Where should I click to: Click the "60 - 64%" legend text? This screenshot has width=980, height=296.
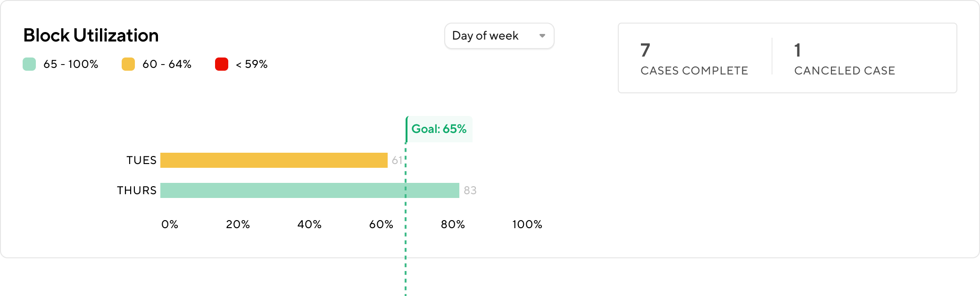[x=167, y=64]
